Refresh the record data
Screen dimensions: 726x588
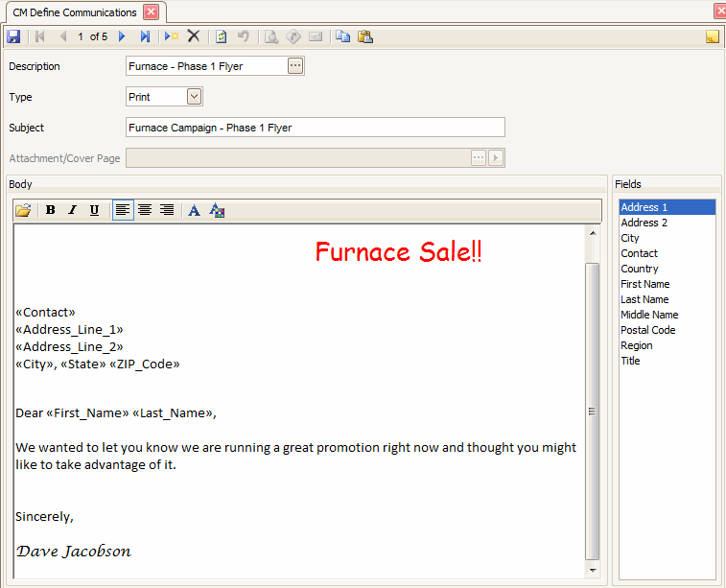pyautogui.click(x=222, y=36)
